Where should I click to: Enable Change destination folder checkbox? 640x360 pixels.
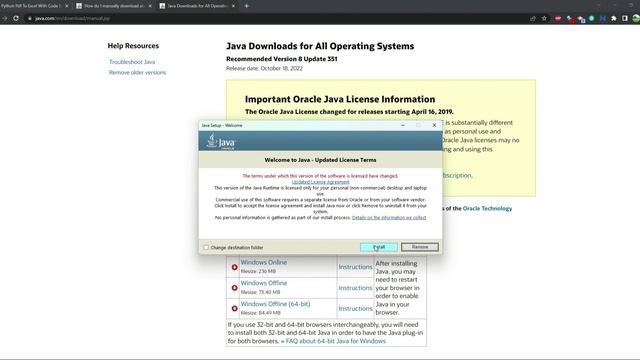(206, 247)
